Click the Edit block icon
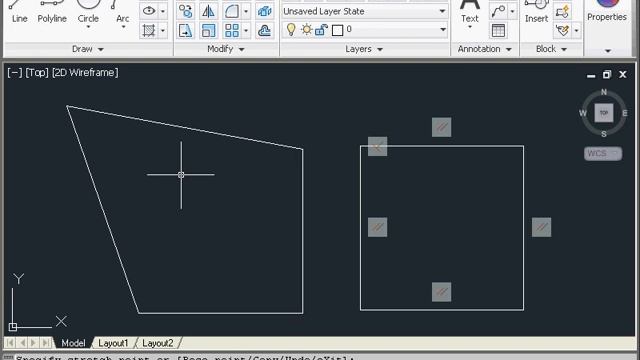 (562, 31)
